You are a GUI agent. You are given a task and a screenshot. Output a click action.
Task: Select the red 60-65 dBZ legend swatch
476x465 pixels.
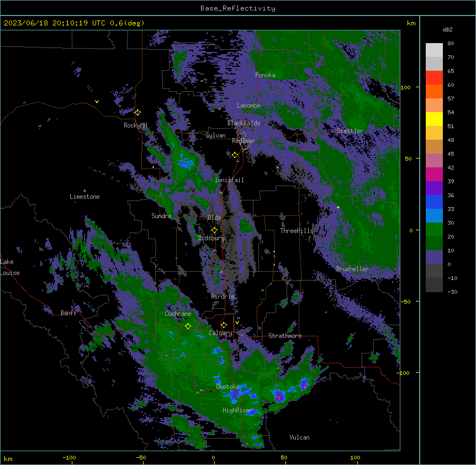[x=434, y=78]
